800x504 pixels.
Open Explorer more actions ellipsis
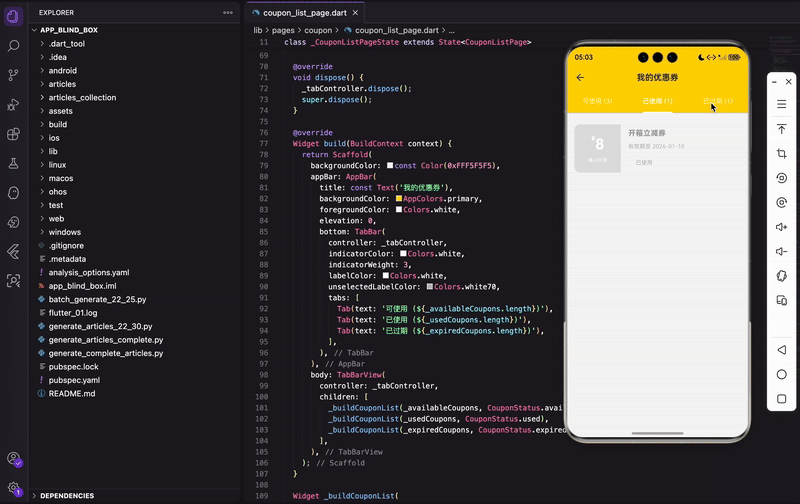[x=228, y=13]
